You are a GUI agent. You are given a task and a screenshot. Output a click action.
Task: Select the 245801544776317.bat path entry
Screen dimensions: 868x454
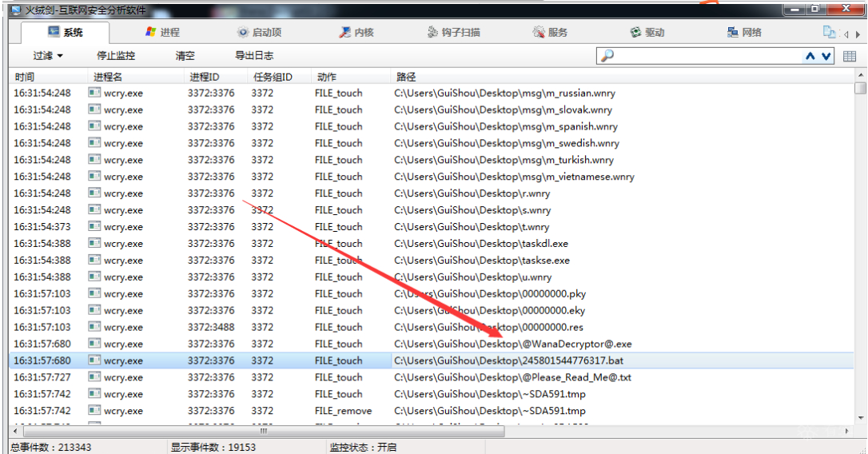(x=508, y=360)
